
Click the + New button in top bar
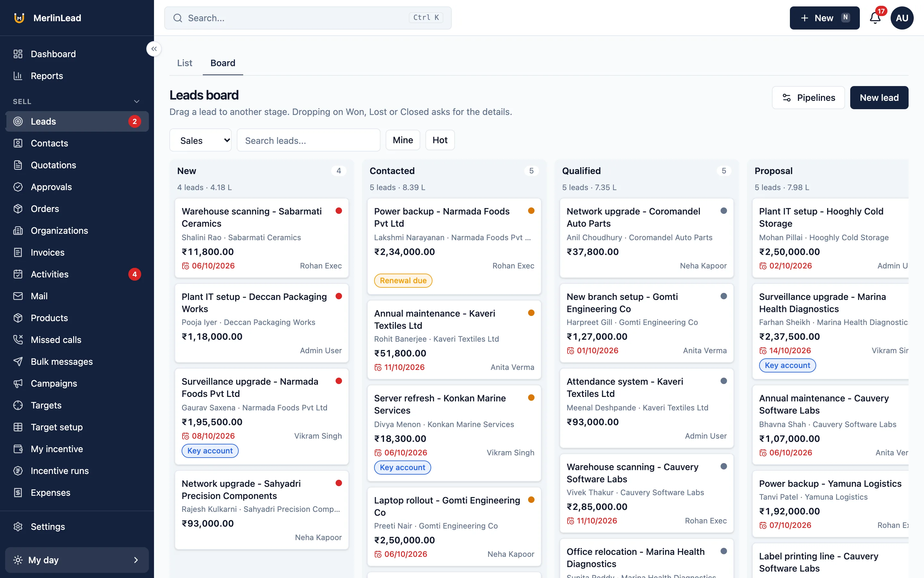[x=824, y=18]
